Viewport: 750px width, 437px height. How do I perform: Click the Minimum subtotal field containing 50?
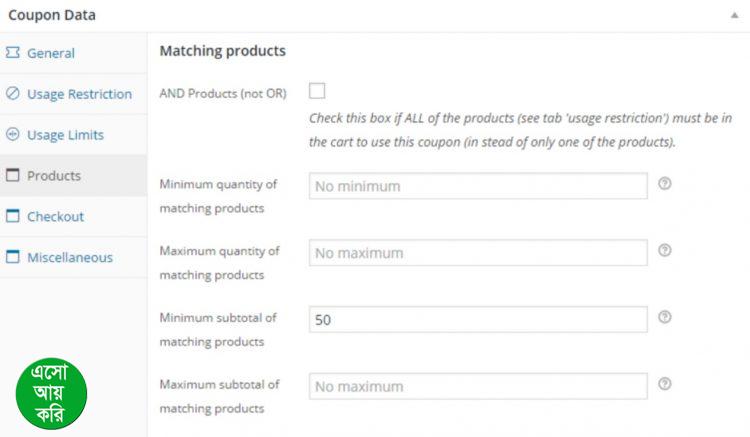click(x=478, y=320)
